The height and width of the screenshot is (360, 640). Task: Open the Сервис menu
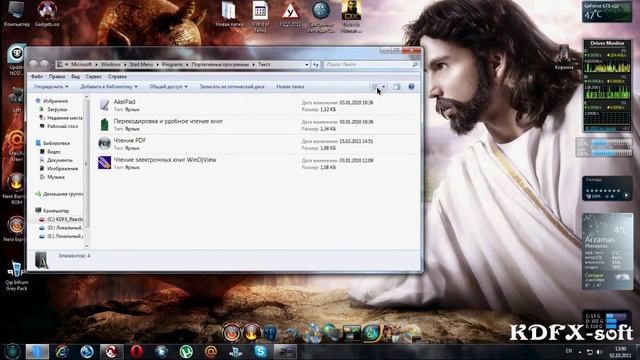pyautogui.click(x=93, y=76)
